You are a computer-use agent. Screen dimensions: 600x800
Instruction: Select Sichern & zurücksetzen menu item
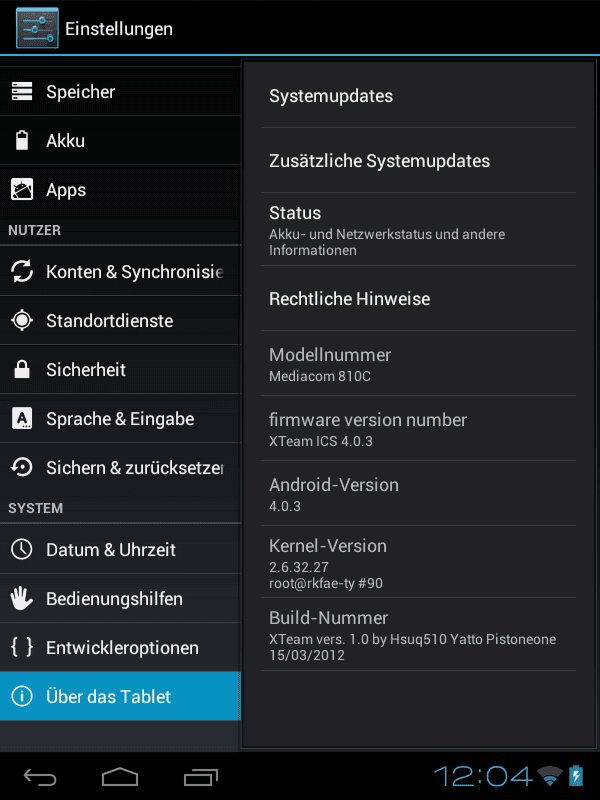pos(120,467)
